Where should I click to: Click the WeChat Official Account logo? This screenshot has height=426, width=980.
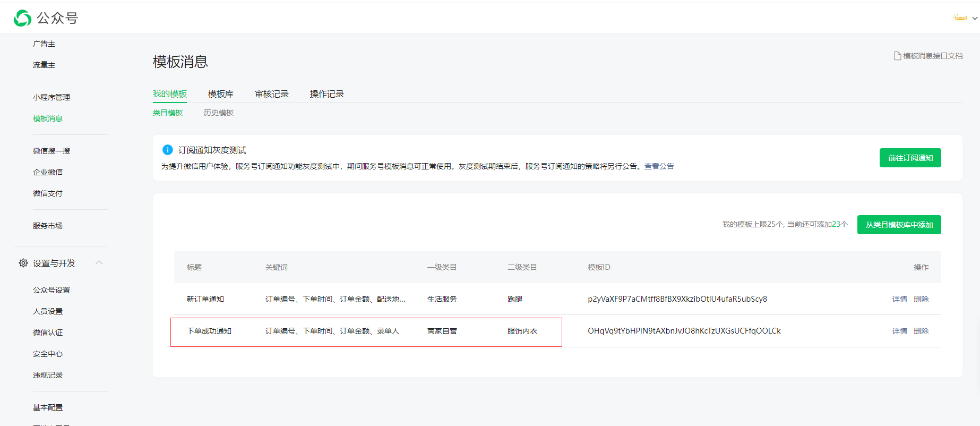click(x=23, y=18)
